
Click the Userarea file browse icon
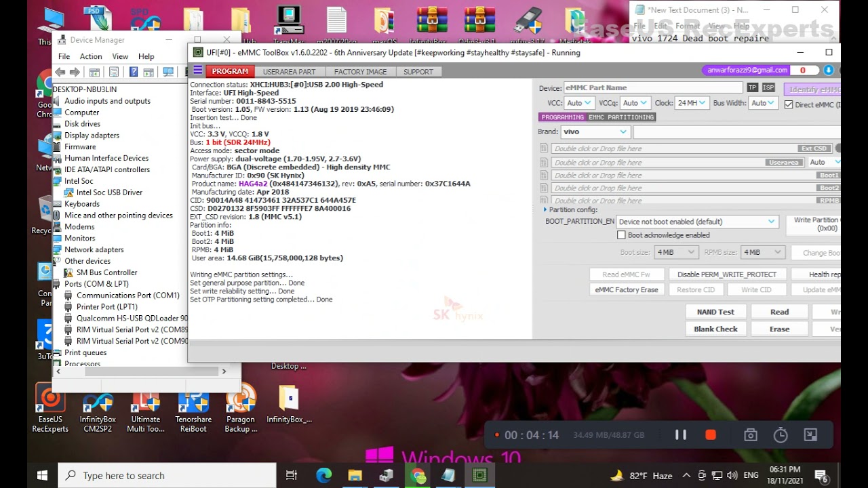point(544,162)
